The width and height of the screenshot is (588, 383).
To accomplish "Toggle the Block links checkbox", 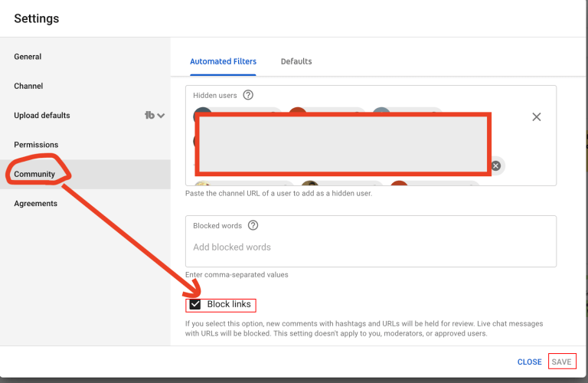I will pyautogui.click(x=195, y=304).
